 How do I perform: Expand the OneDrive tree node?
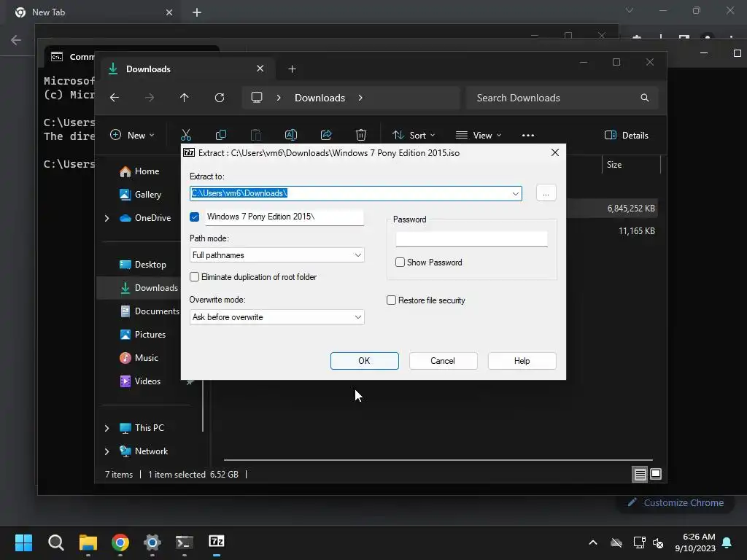[107, 218]
